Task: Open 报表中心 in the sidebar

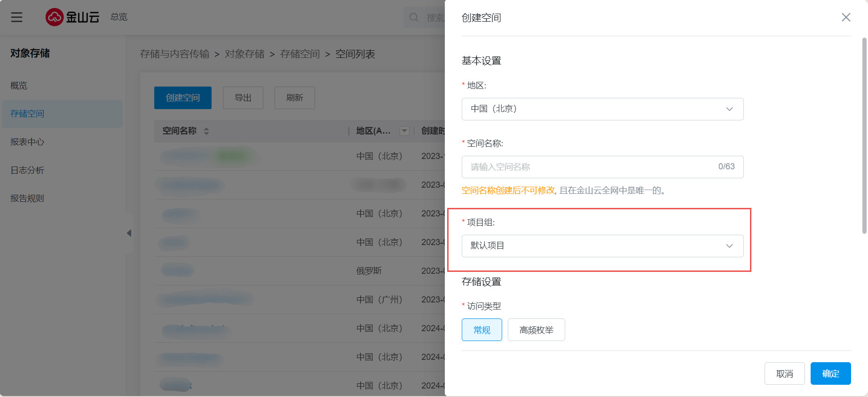Action: coord(27,142)
